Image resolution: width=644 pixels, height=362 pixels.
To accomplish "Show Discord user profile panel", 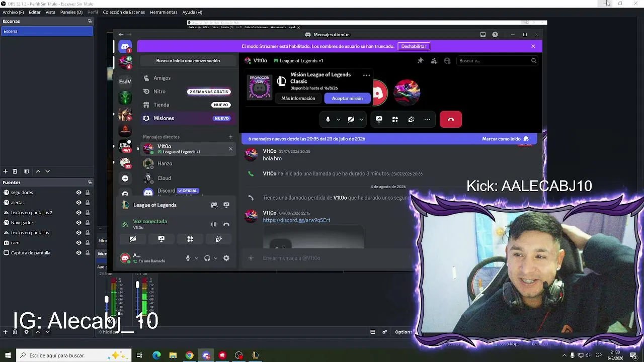I will click(447, 61).
